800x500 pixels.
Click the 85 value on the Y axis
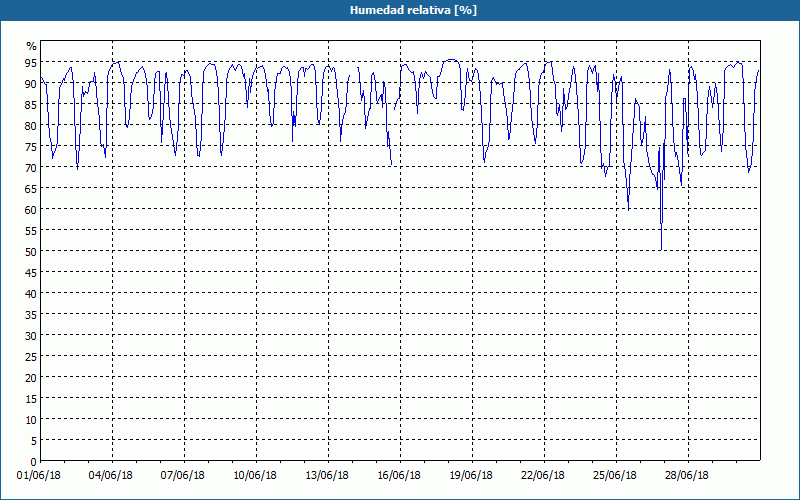point(31,105)
